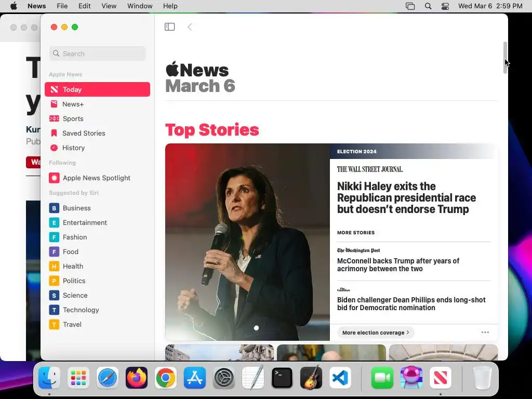Image resolution: width=532 pixels, height=399 pixels.
Task: Open the Edit menu
Action: tap(85, 6)
